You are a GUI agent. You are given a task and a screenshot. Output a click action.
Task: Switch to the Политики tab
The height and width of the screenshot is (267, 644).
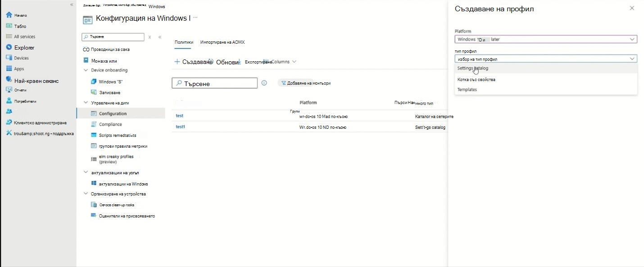click(x=184, y=42)
